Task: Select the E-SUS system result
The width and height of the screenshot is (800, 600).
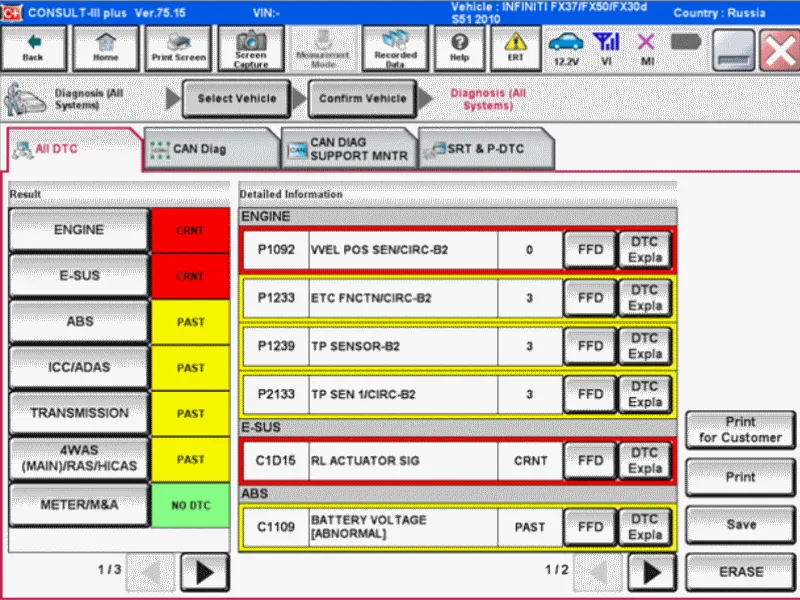Action: (79, 276)
